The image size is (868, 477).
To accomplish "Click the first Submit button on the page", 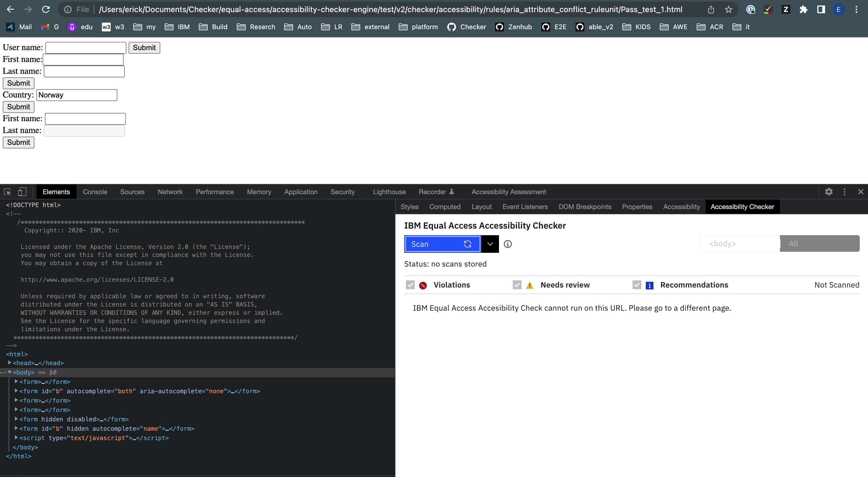I will click(x=144, y=48).
